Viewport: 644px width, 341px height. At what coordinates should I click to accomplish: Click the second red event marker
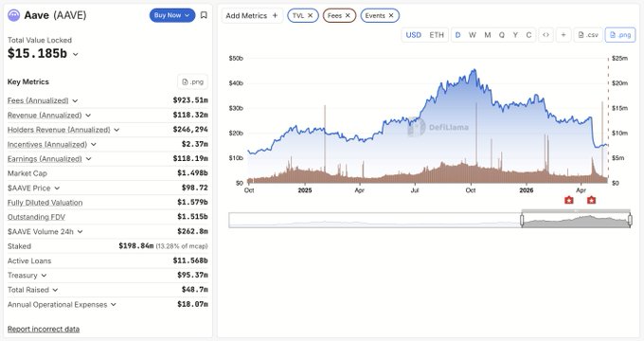click(591, 200)
